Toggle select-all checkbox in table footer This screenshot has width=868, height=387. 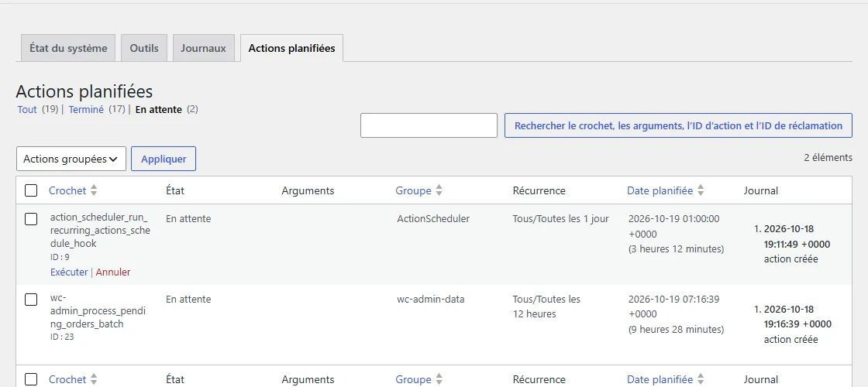(31, 379)
